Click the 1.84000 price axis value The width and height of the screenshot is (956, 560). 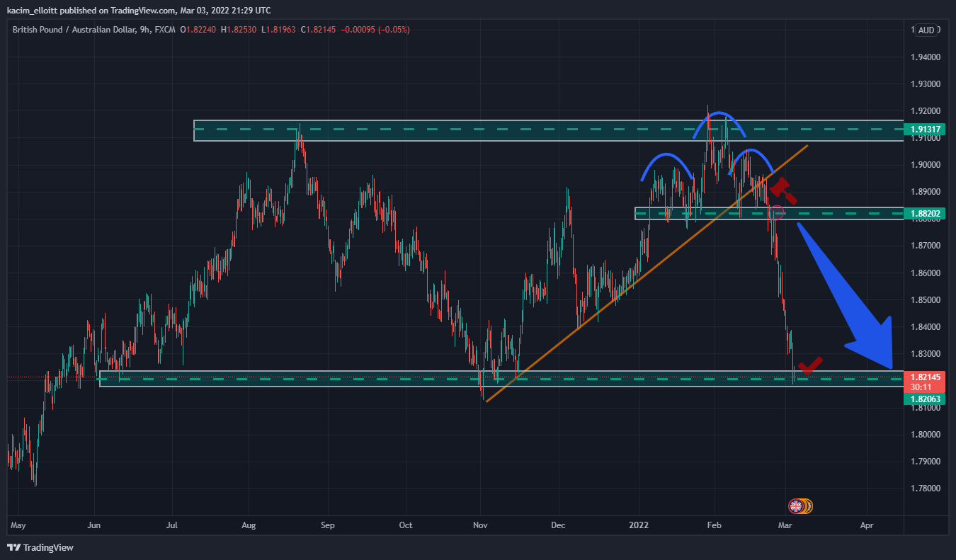click(925, 326)
